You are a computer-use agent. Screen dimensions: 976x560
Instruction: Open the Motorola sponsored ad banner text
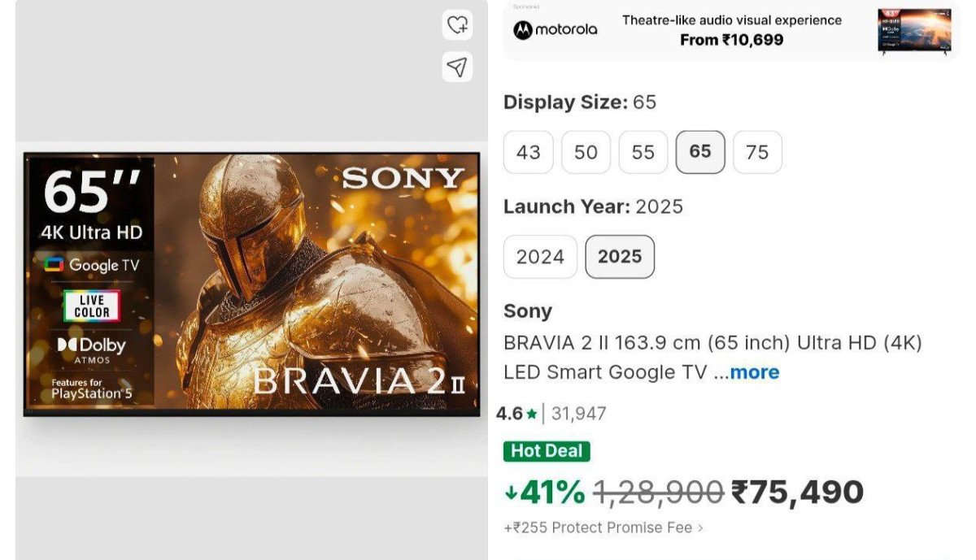(x=731, y=30)
